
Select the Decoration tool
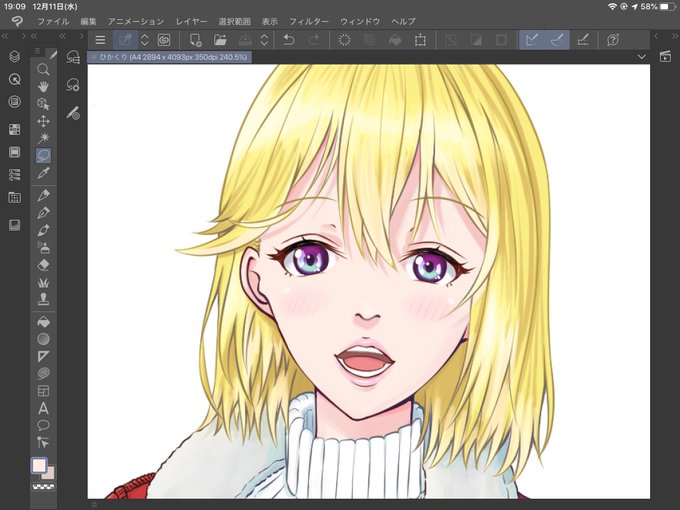point(43,283)
